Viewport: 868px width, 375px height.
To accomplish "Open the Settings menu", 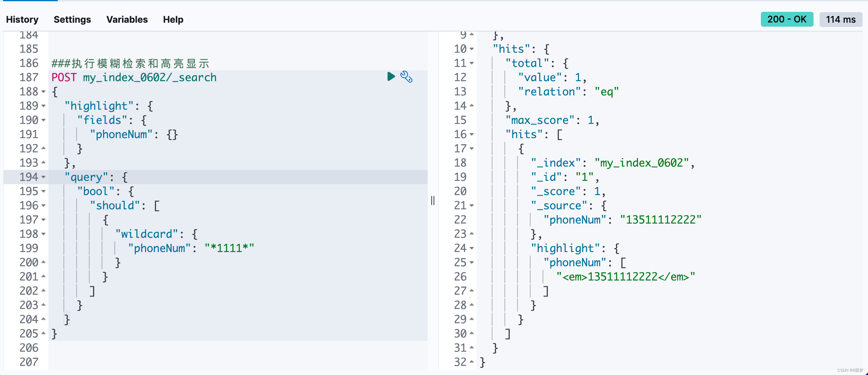I will click(x=72, y=20).
